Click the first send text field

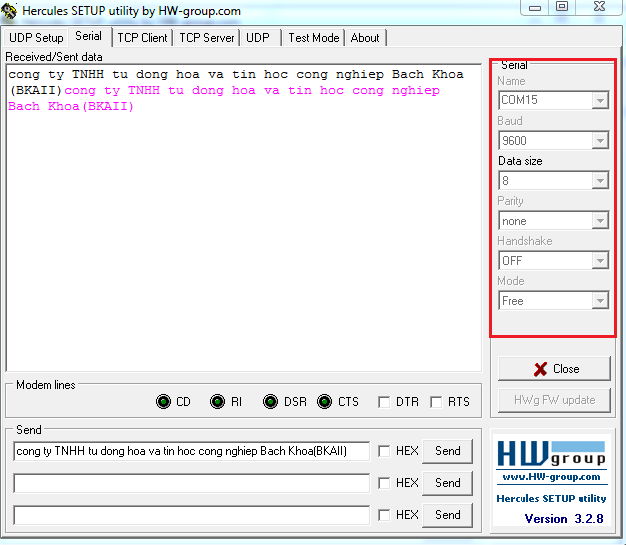pyautogui.click(x=192, y=451)
